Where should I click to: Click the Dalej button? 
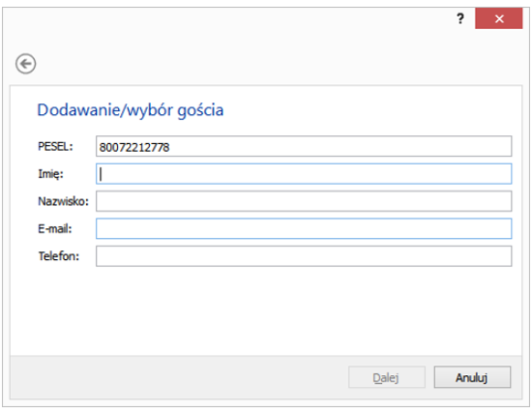[x=387, y=377]
